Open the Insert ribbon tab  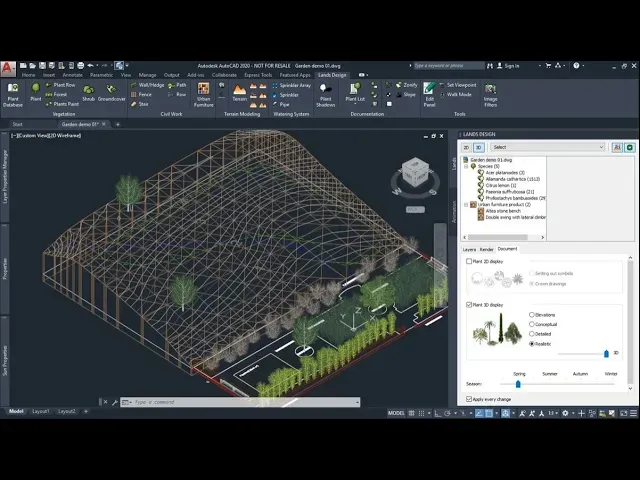[49, 74]
